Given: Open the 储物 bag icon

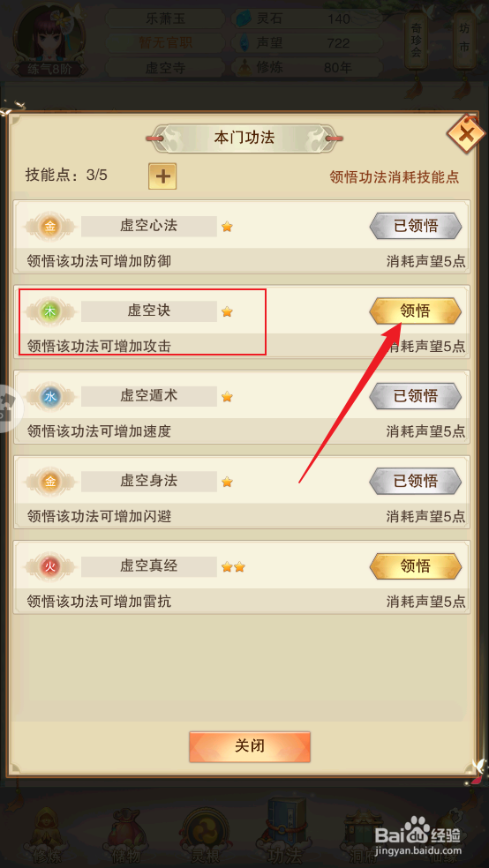Looking at the screenshot, I should pyautogui.click(x=129, y=832).
